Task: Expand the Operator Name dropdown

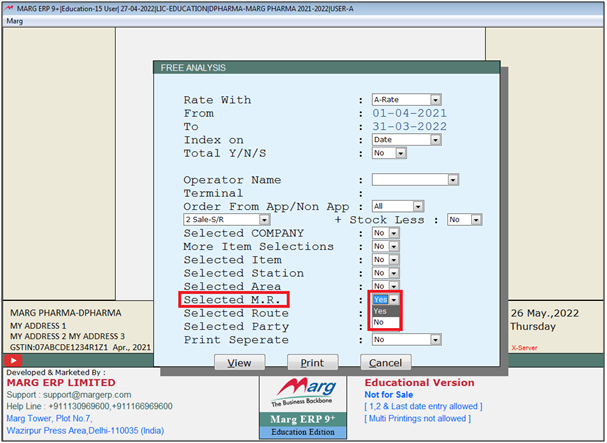Action: [453, 180]
